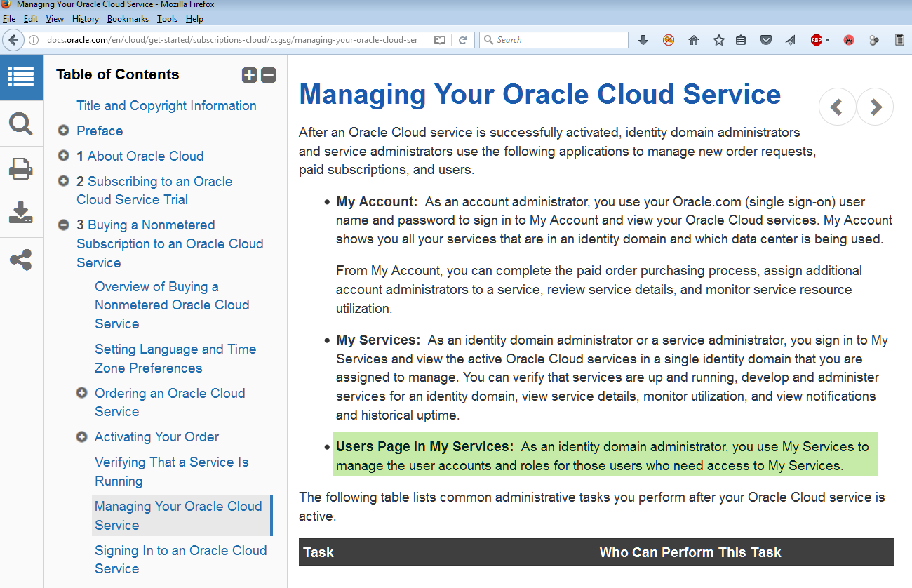Viewport: 912px width, 588px height.
Task: Expand chapter 2 Subscribing to a Trial
Action: pyautogui.click(x=63, y=181)
